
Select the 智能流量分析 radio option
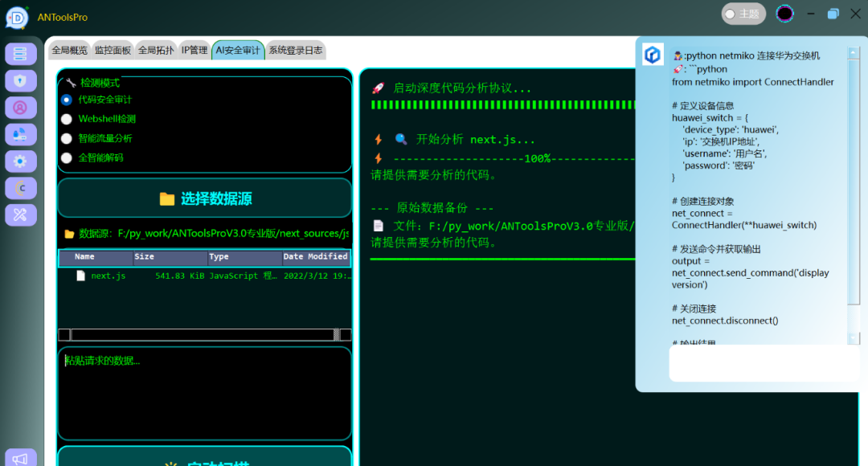[x=67, y=138]
